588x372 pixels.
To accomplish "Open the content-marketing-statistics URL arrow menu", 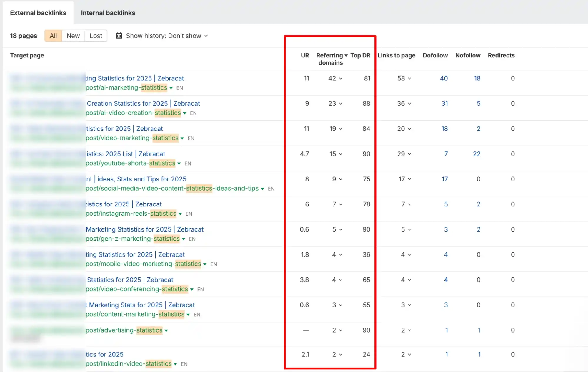I will click(188, 315).
